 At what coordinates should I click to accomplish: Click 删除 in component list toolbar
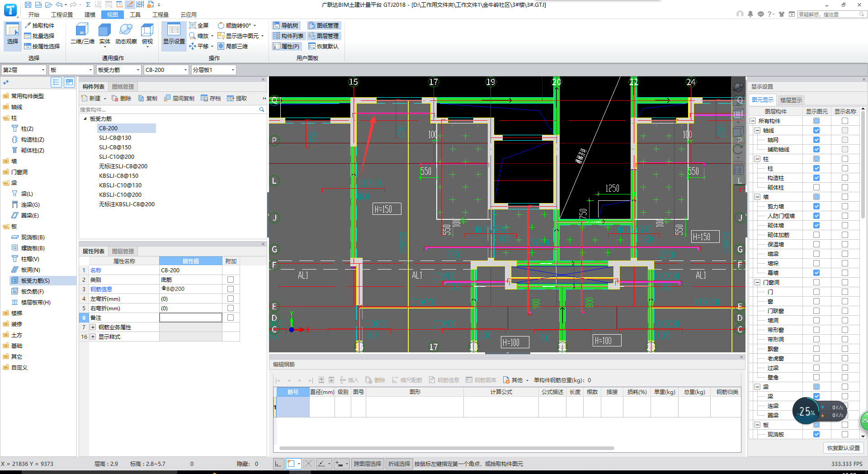point(122,98)
